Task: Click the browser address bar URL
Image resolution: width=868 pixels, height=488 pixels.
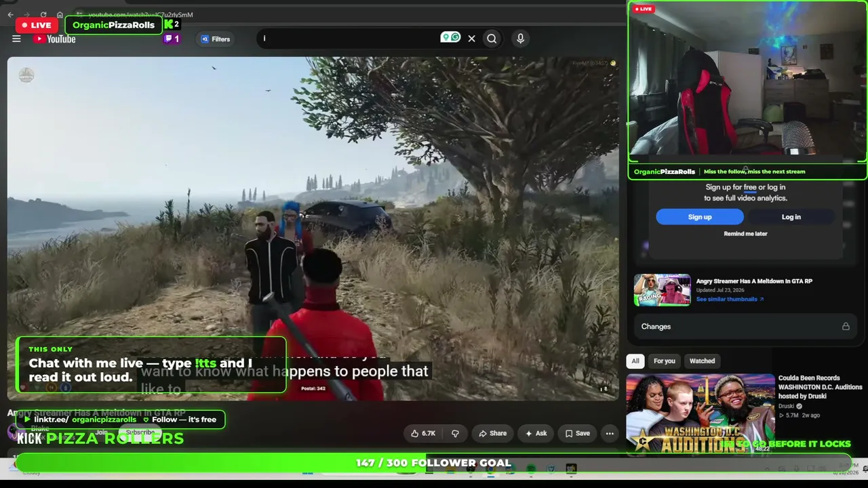Action: tap(140, 14)
